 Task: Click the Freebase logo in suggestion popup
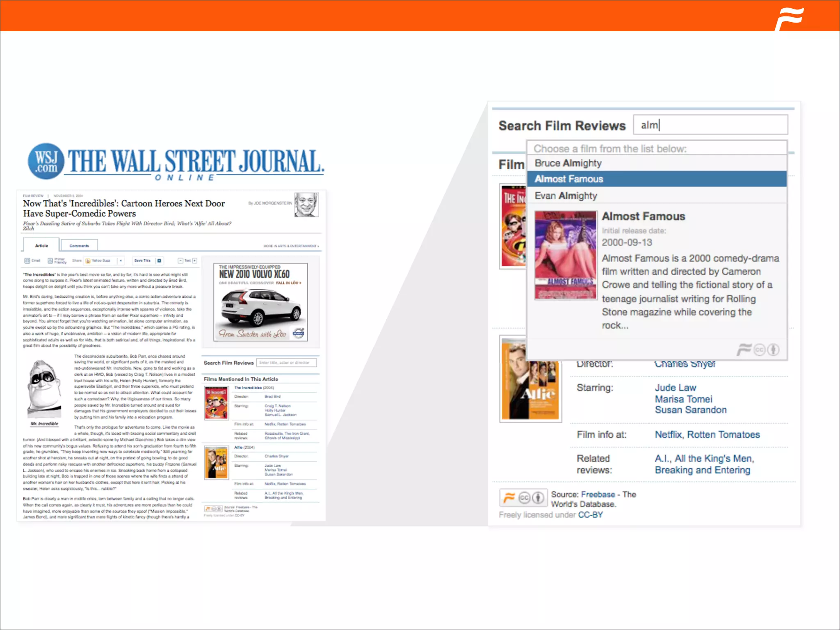pyautogui.click(x=744, y=349)
